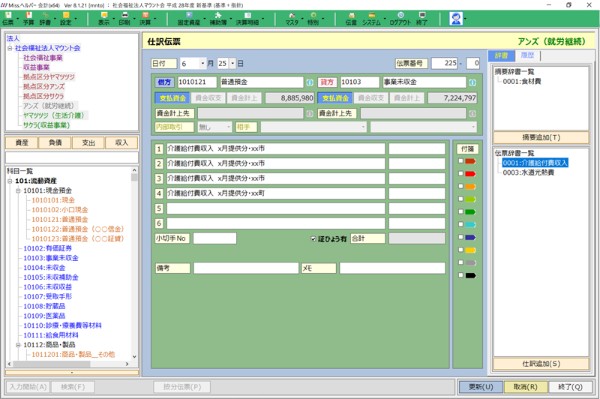The height and width of the screenshot is (399, 600).
Task: Collapse the 10112:商品・製品 tree node
Action: [x=18, y=345]
